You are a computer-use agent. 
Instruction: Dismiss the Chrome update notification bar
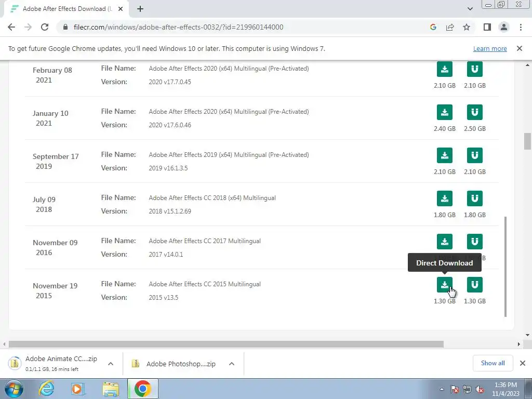tap(519, 48)
